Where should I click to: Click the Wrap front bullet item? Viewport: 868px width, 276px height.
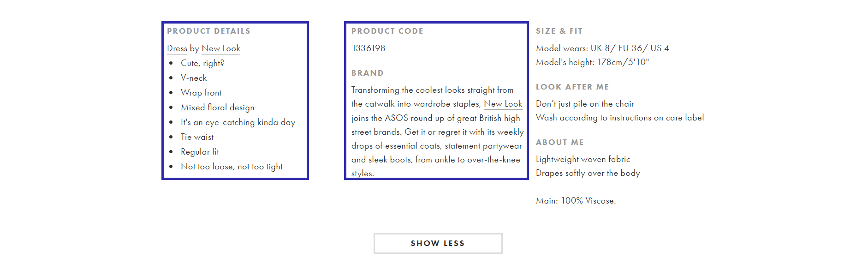(201, 93)
